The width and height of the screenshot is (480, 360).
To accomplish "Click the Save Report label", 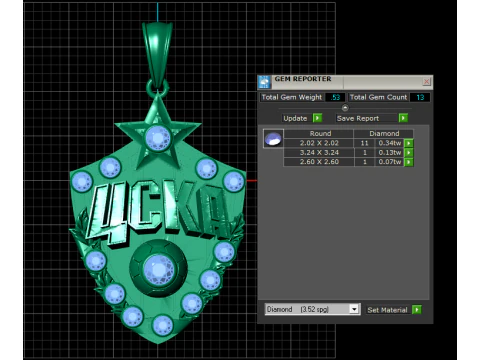I will [x=358, y=118].
